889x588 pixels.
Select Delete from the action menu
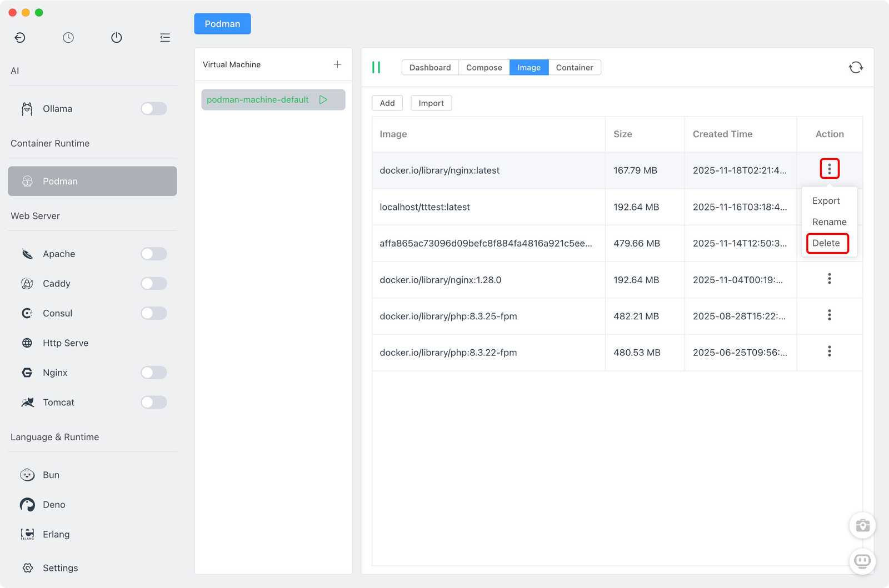(826, 243)
